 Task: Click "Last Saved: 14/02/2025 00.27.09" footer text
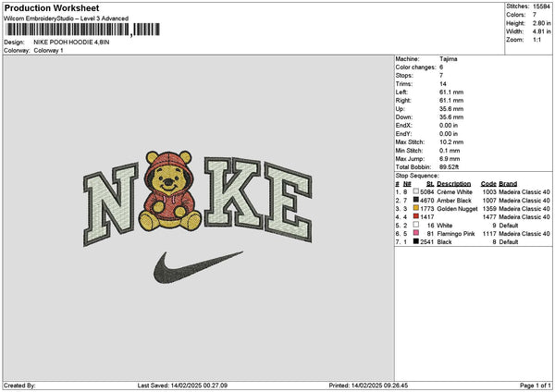182,386
